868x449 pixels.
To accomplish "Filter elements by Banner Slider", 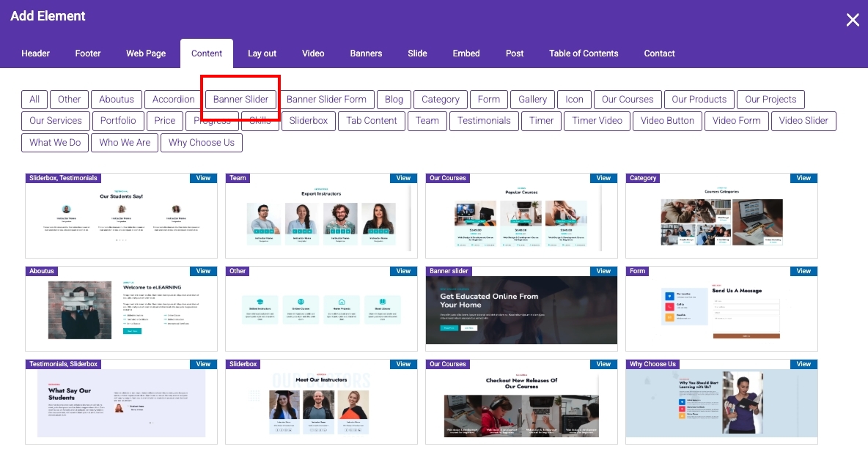I will click(x=240, y=100).
